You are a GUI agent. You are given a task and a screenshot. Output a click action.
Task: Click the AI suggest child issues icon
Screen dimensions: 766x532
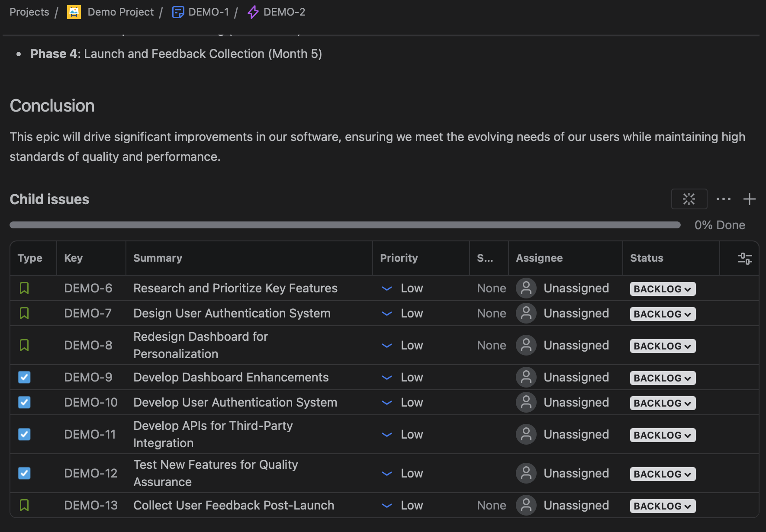coord(689,199)
